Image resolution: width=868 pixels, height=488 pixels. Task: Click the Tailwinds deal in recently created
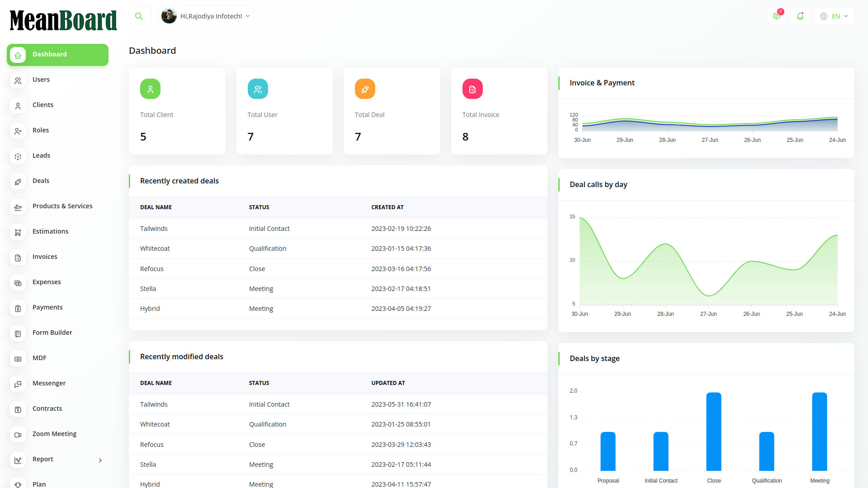pyautogui.click(x=154, y=229)
